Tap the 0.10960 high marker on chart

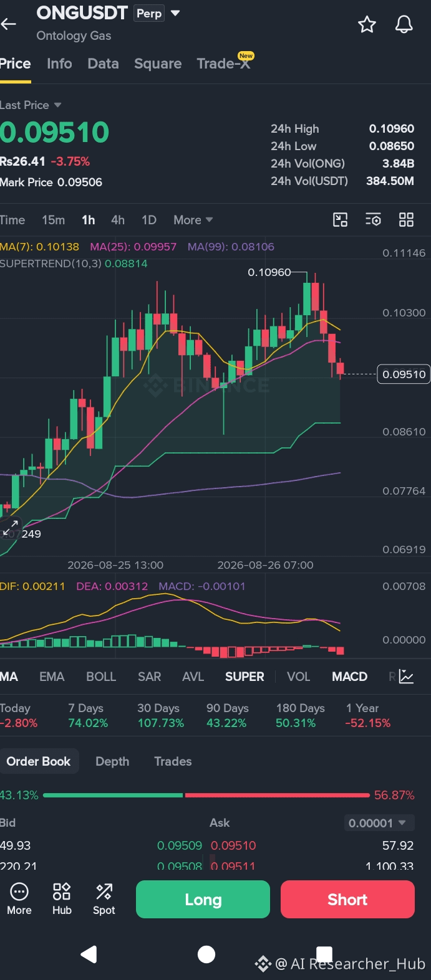pos(269,272)
